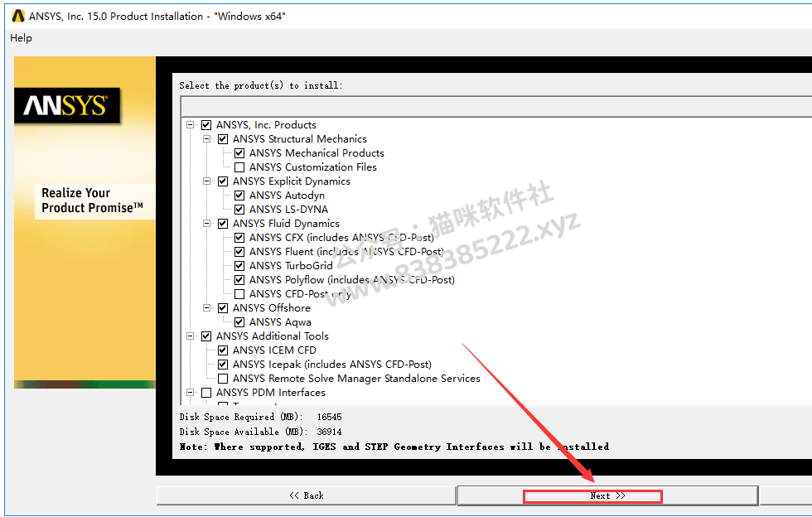Select the ANSYS Autodyn label

[x=287, y=196]
